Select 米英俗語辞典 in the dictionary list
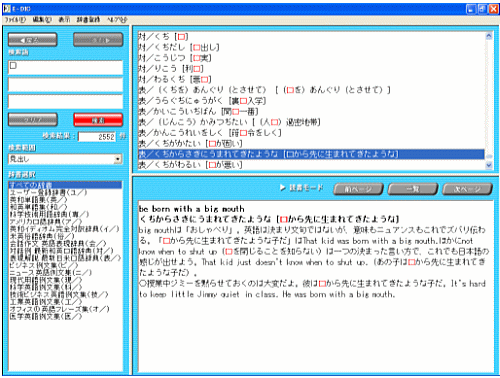Image resolution: width=500 pixels, height=378 pixels. click(42, 236)
